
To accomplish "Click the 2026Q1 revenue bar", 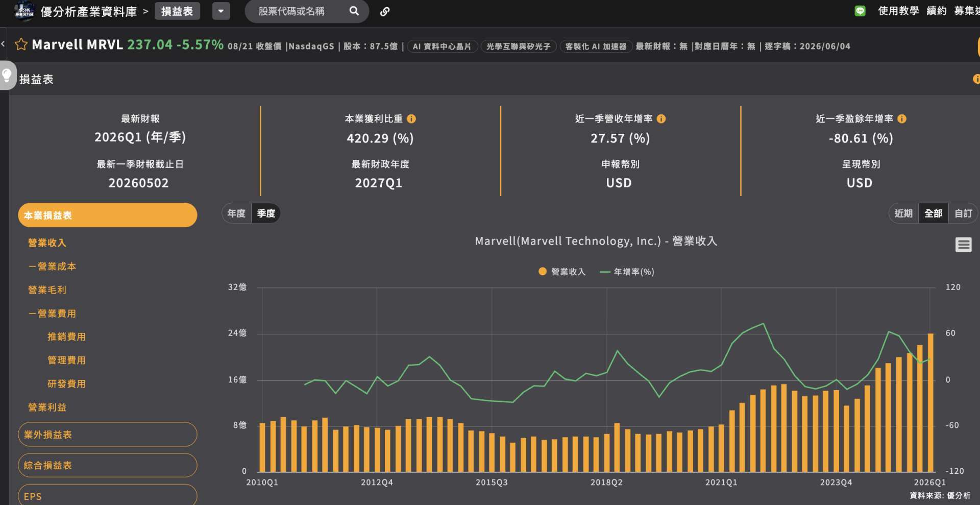I will click(930, 402).
